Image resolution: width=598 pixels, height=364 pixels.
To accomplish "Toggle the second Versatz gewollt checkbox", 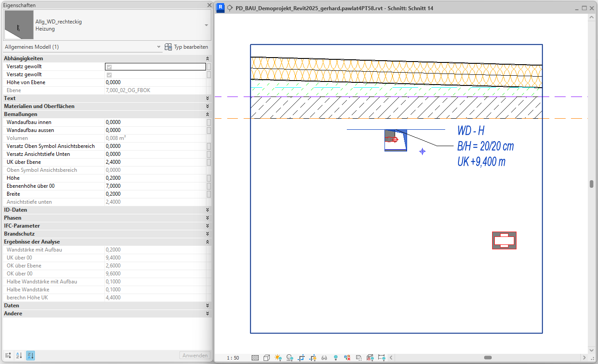I will (109, 74).
